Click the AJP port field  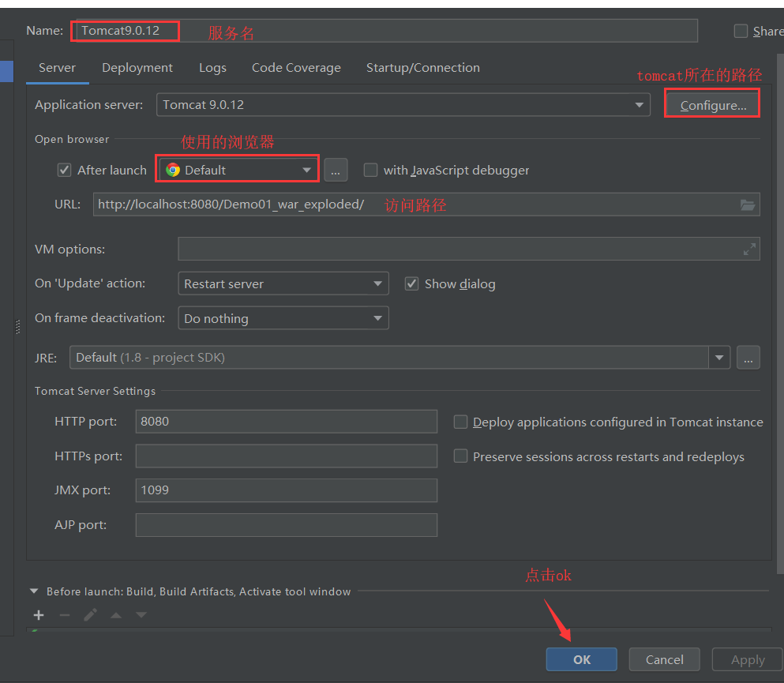click(287, 525)
